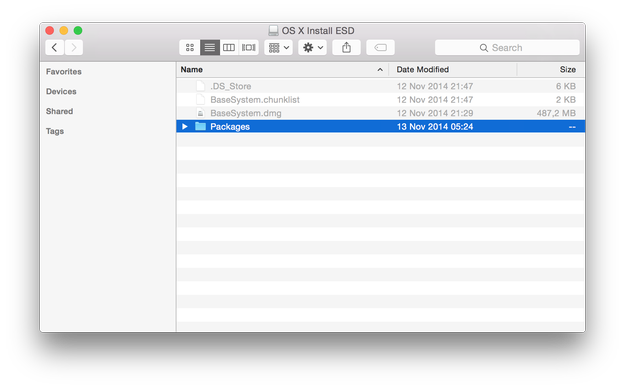Click the Devices sidebar heading
The image size is (625, 389).
(x=61, y=91)
